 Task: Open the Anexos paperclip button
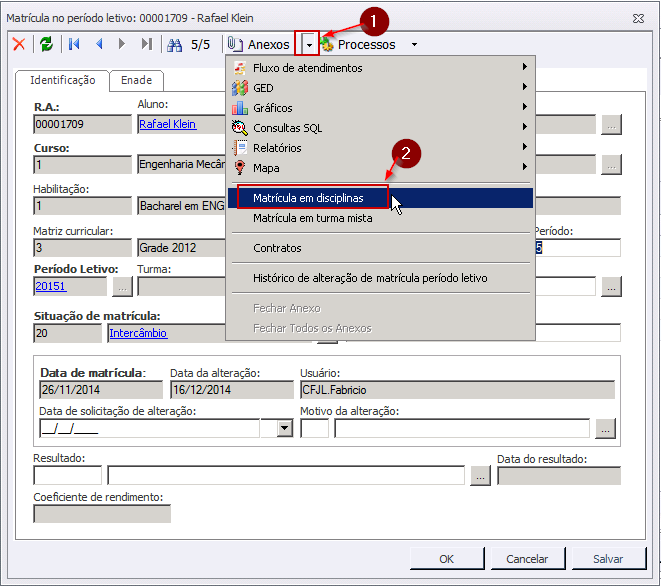click(259, 44)
